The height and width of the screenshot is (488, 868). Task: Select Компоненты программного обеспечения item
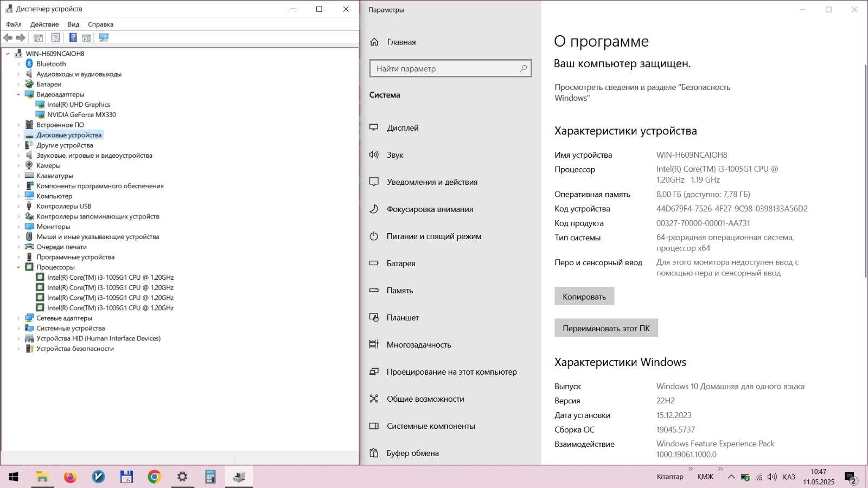click(100, 186)
